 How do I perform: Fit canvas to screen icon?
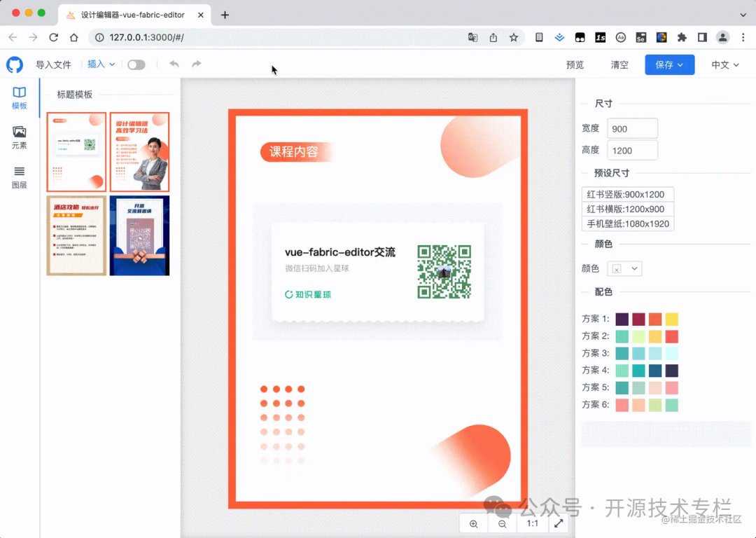(559, 523)
